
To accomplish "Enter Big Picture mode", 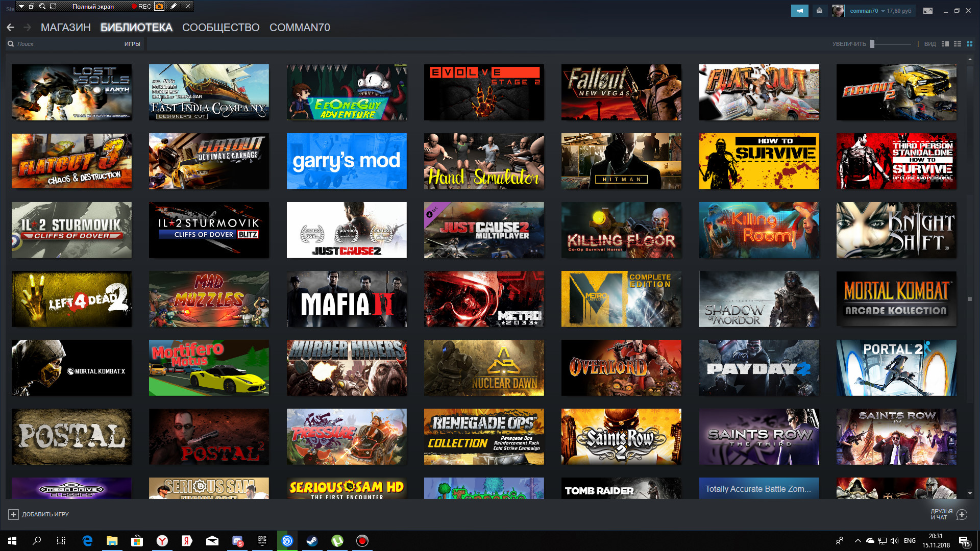I will pyautogui.click(x=928, y=11).
